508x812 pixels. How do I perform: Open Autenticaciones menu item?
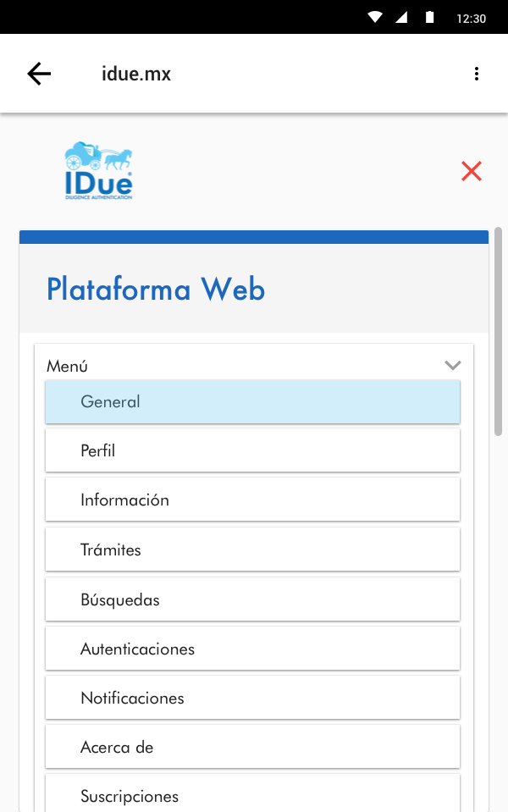point(252,649)
